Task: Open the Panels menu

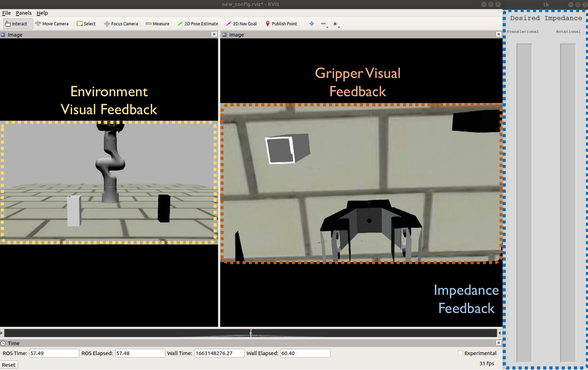Action: [24, 13]
